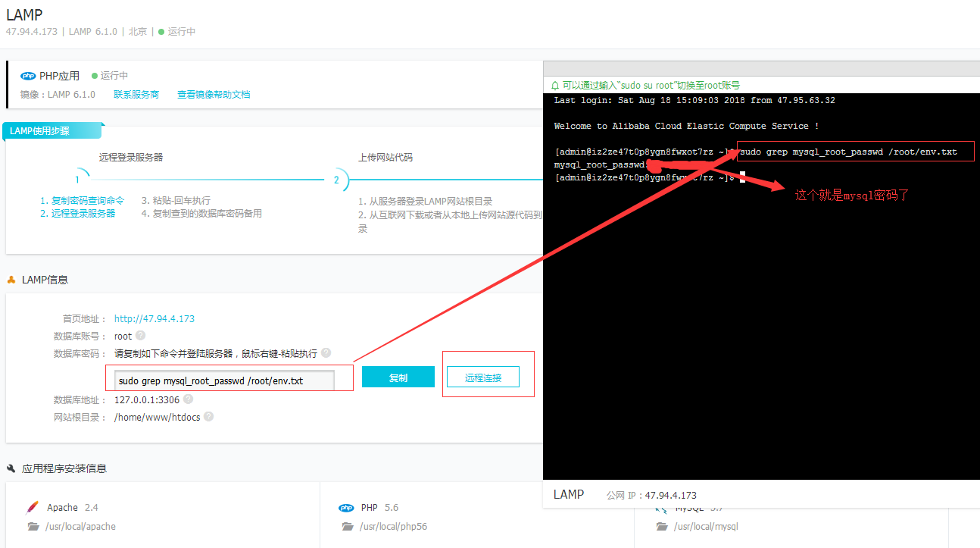Image resolution: width=980 pixels, height=548 pixels.
Task: Click the /usr/local/apache path text
Action: pos(80,527)
